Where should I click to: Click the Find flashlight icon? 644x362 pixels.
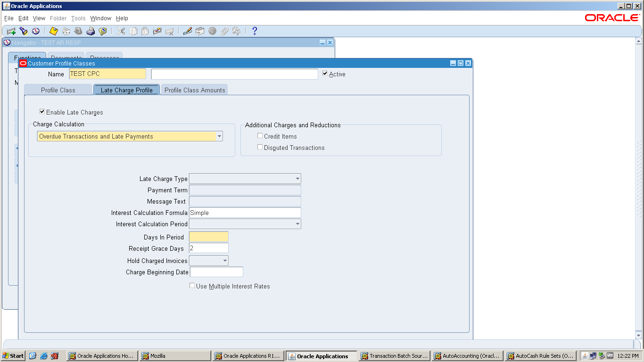pos(24,31)
